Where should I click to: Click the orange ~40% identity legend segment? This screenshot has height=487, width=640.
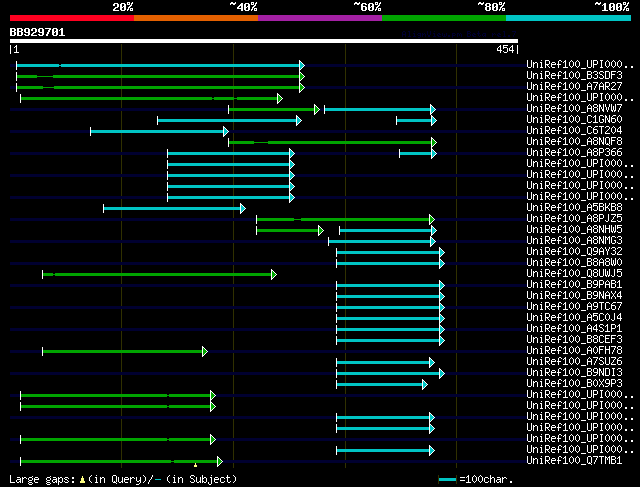(x=196, y=18)
